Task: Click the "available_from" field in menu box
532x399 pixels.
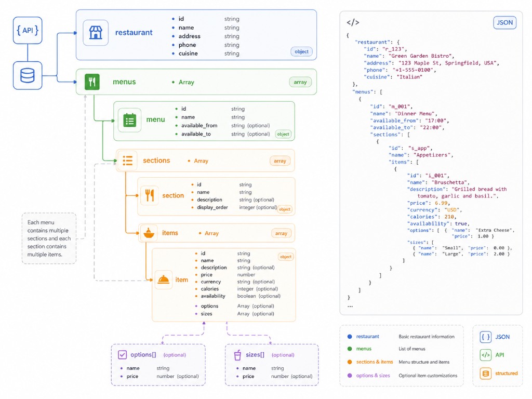Action: [199, 126]
